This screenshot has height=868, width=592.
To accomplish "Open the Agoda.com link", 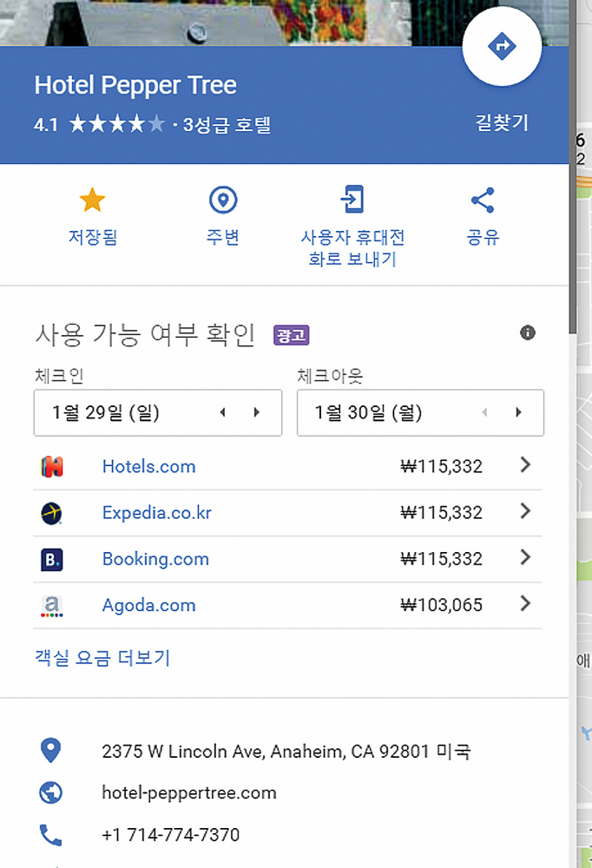I will (149, 606).
